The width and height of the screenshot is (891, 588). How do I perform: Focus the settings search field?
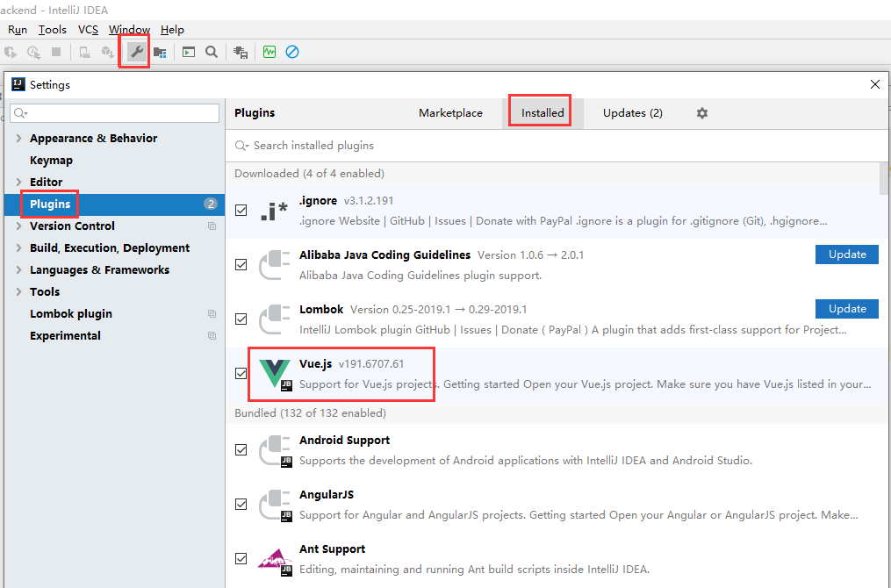coord(114,113)
